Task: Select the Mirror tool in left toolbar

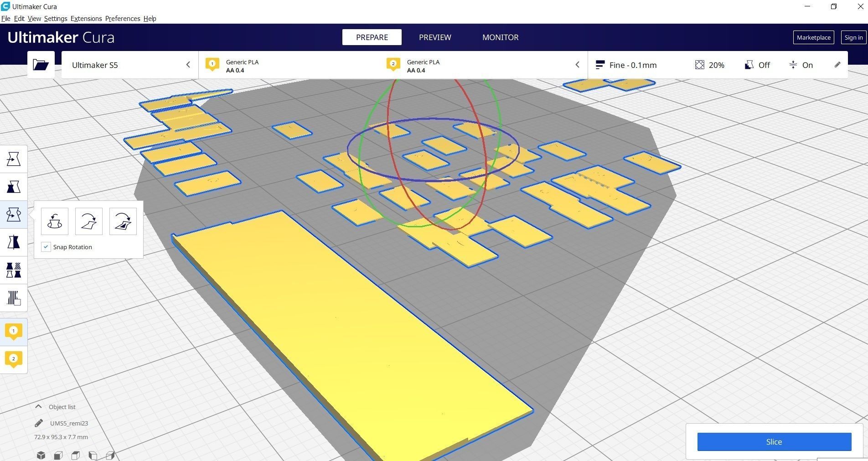Action: pos(14,242)
